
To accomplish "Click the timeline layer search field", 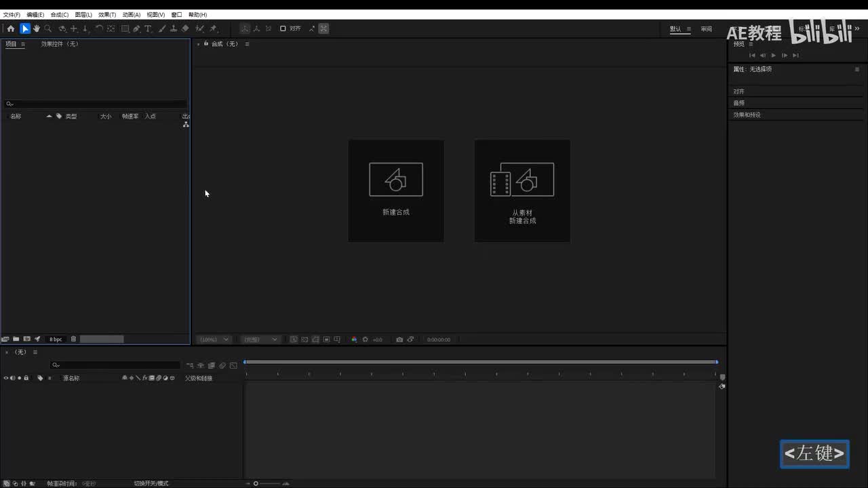I will point(116,365).
